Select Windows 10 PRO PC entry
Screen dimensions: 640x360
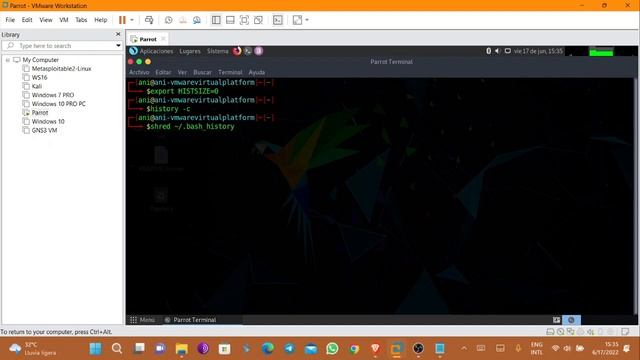pos(58,104)
